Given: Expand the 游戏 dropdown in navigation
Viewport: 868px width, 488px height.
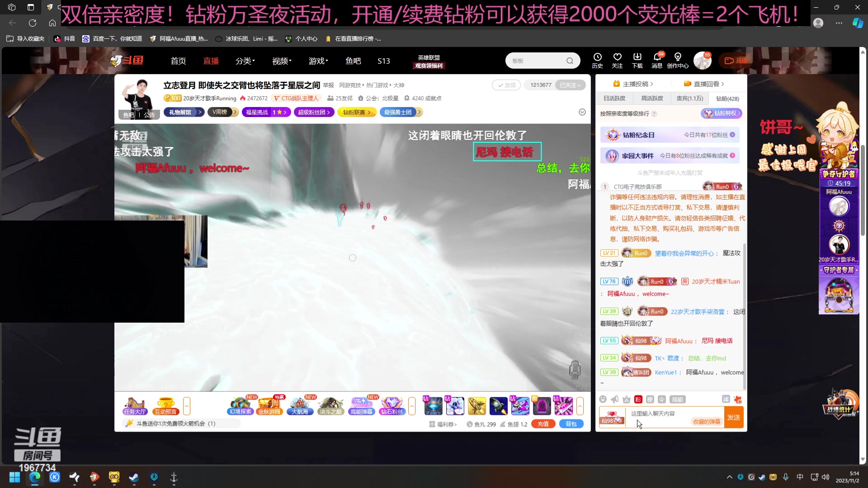Looking at the screenshot, I should 318,61.
